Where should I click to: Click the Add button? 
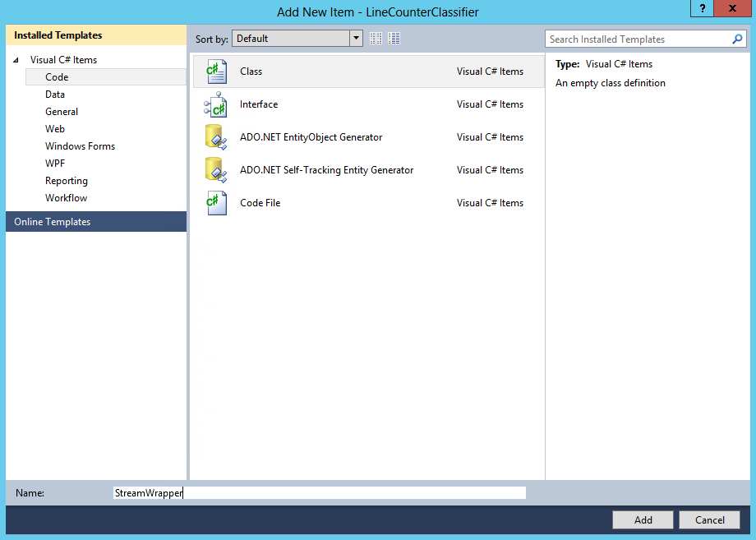pyautogui.click(x=643, y=519)
